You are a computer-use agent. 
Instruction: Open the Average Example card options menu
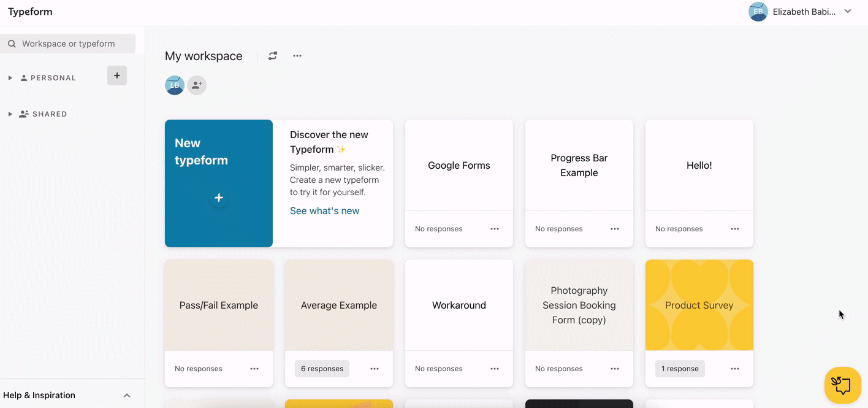(x=375, y=369)
